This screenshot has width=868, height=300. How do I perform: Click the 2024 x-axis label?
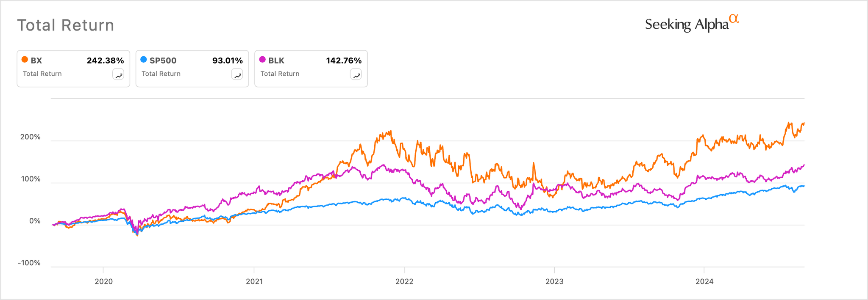[704, 281]
